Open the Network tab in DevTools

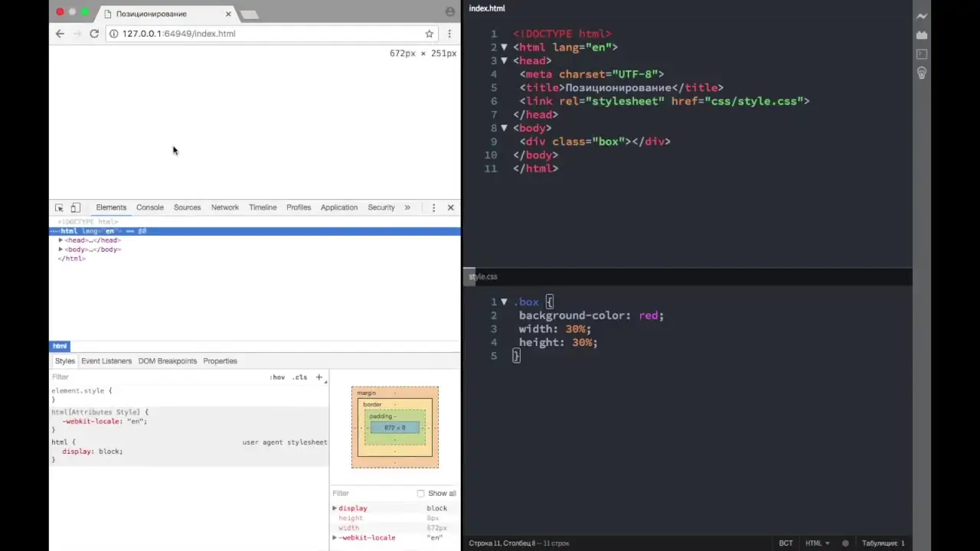[225, 207]
